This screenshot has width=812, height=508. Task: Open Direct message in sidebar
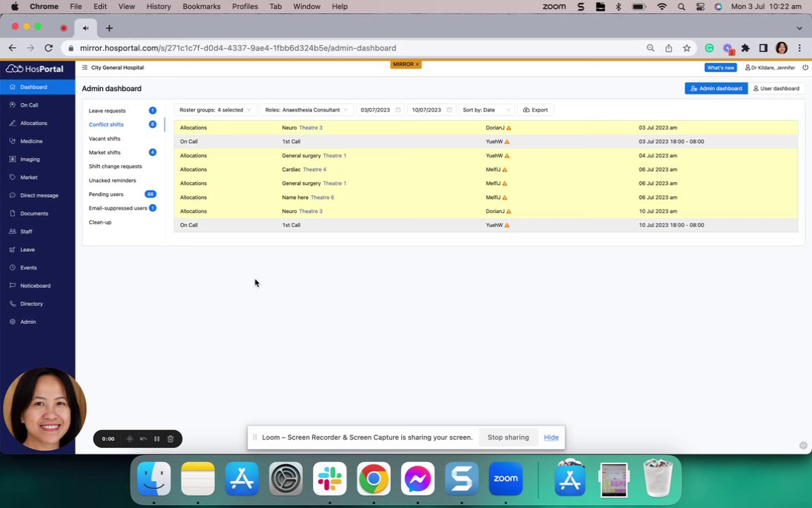tap(37, 195)
